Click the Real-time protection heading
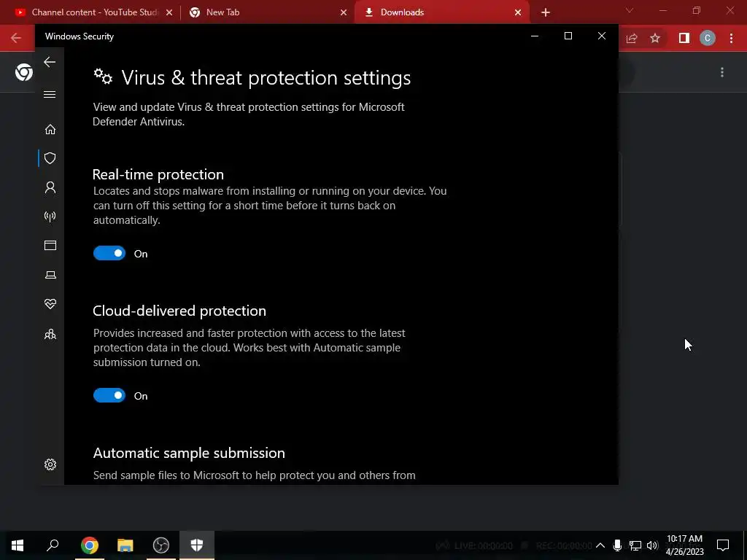This screenshot has height=560, width=747. pyautogui.click(x=158, y=174)
